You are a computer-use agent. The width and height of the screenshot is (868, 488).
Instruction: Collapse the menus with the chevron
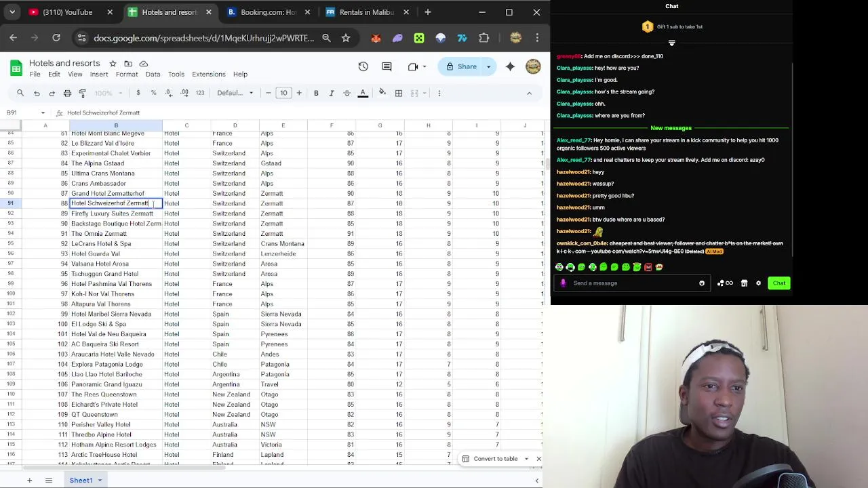tap(529, 93)
